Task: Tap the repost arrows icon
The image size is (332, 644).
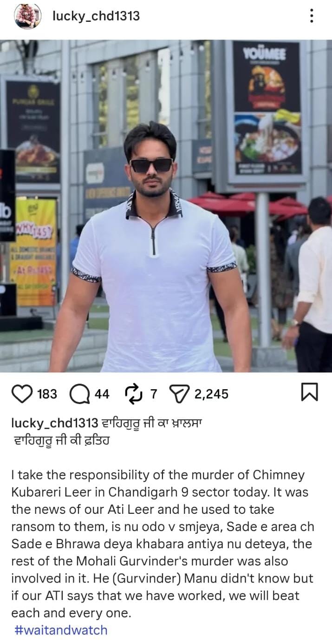Action: click(134, 394)
